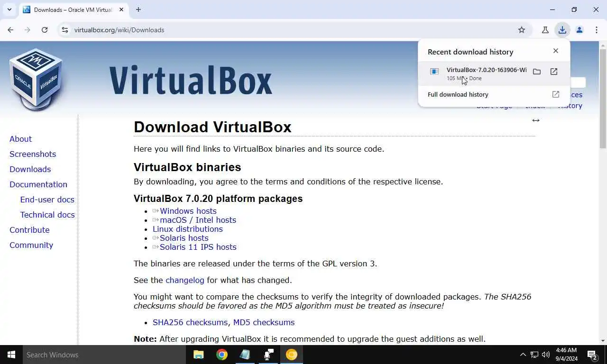Show hidden system tray icons

tap(523, 355)
